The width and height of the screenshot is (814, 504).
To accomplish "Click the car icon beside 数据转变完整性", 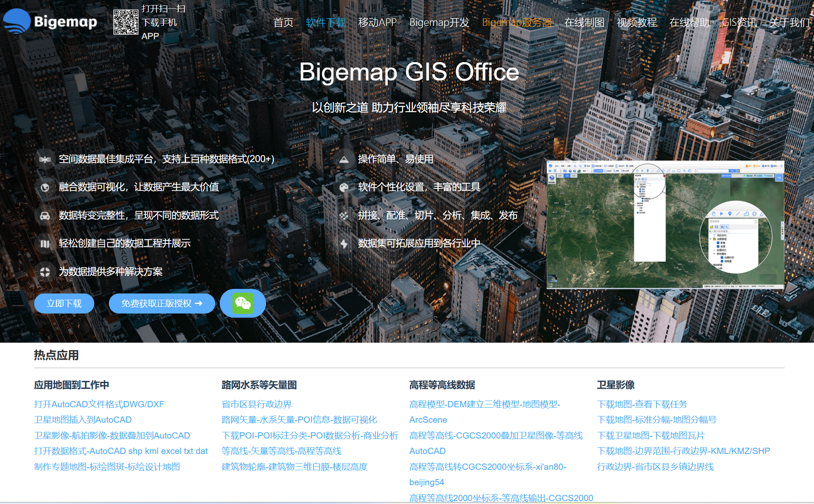I will tap(45, 216).
